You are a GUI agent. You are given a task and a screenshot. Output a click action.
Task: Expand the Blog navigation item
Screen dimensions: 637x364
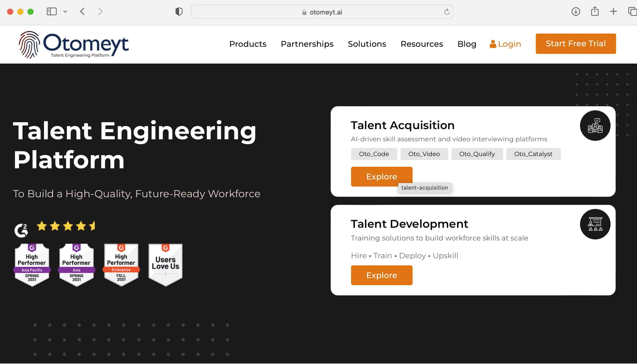[467, 44]
